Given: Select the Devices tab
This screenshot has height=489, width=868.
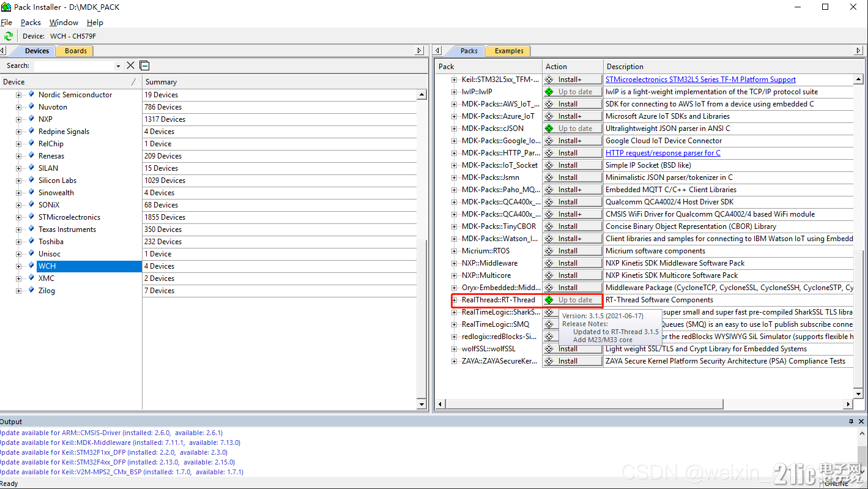Looking at the screenshot, I should (x=37, y=51).
